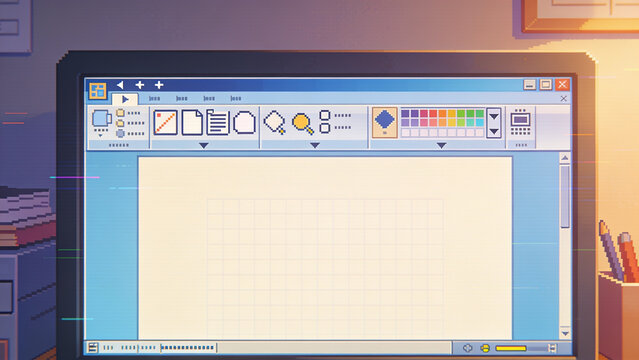Viewport: 639px width, 360px height.
Task: Select the active play-arrow ribbon tab
Action: click(x=125, y=99)
